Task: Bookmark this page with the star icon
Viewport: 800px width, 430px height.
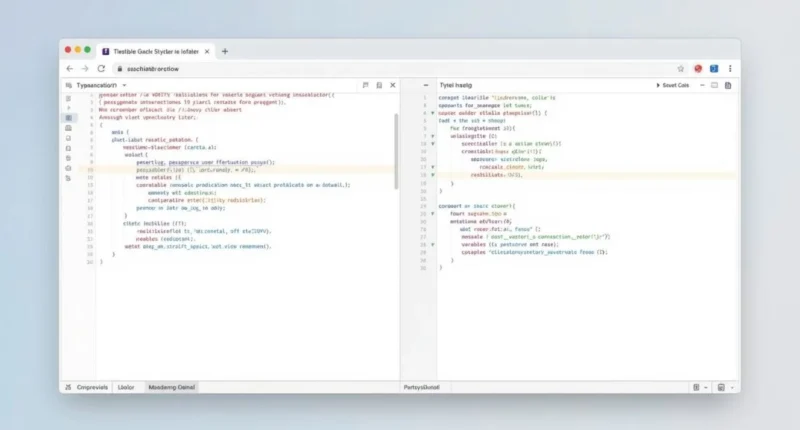Action: point(680,68)
